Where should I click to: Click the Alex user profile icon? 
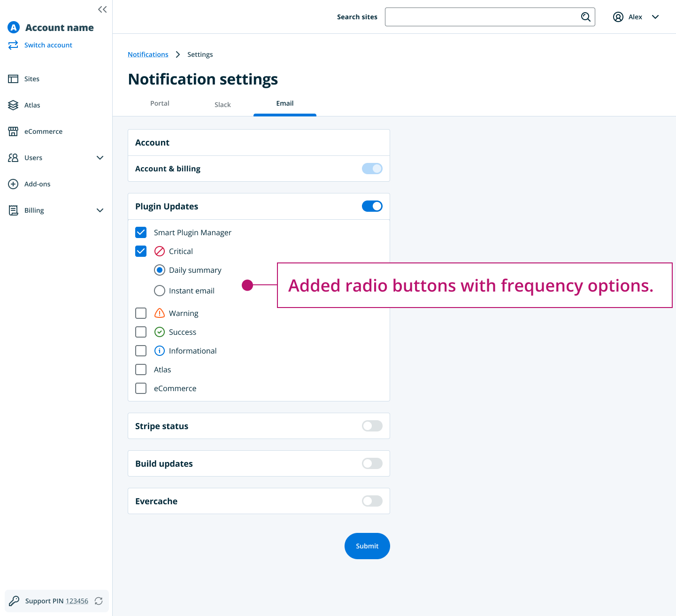(x=618, y=17)
